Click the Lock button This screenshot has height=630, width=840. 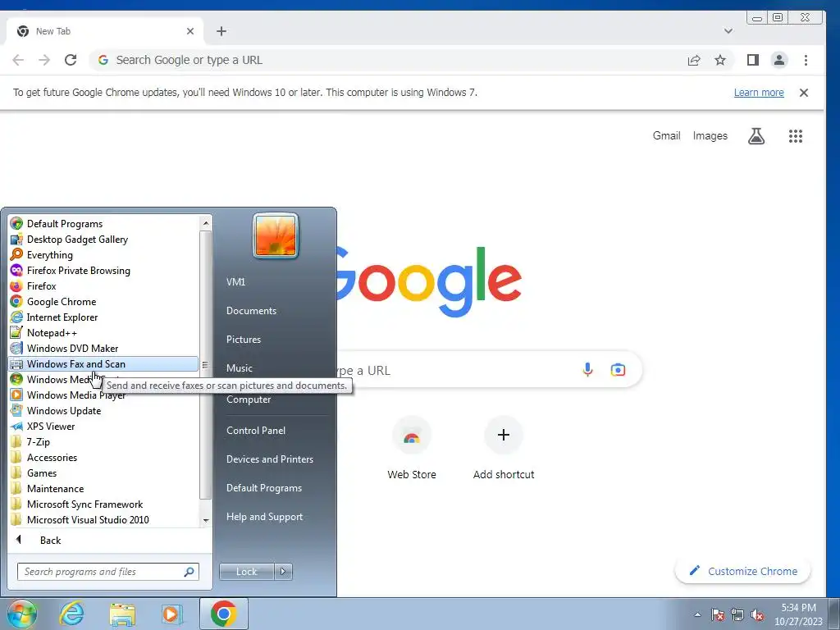pos(246,572)
